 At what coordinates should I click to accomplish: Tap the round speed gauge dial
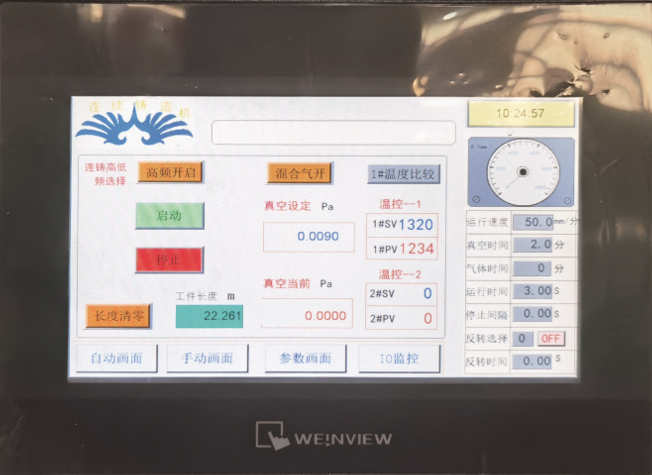pos(523,172)
